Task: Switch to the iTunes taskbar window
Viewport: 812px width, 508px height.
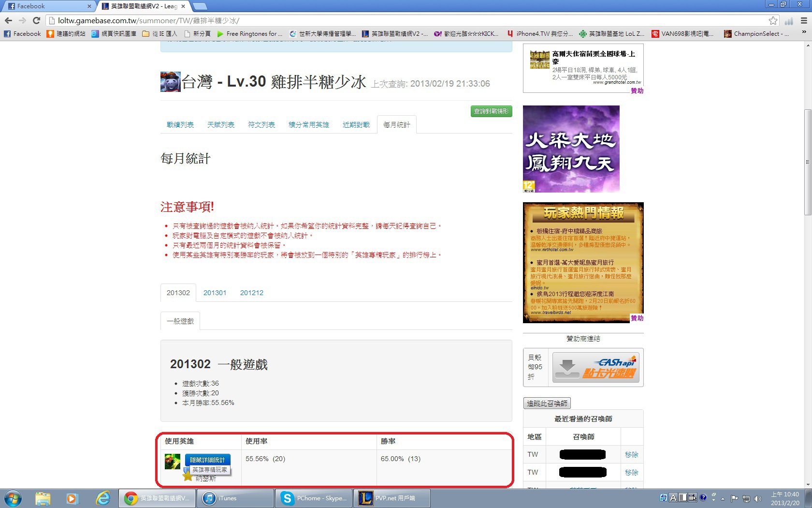Action: coord(235,498)
